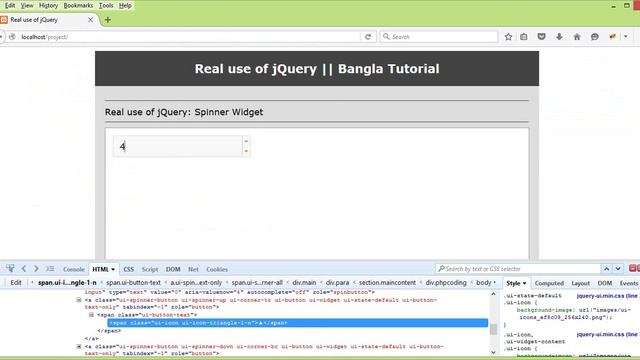Switch to the Cookies panel
640x360 pixels.
(x=217, y=269)
